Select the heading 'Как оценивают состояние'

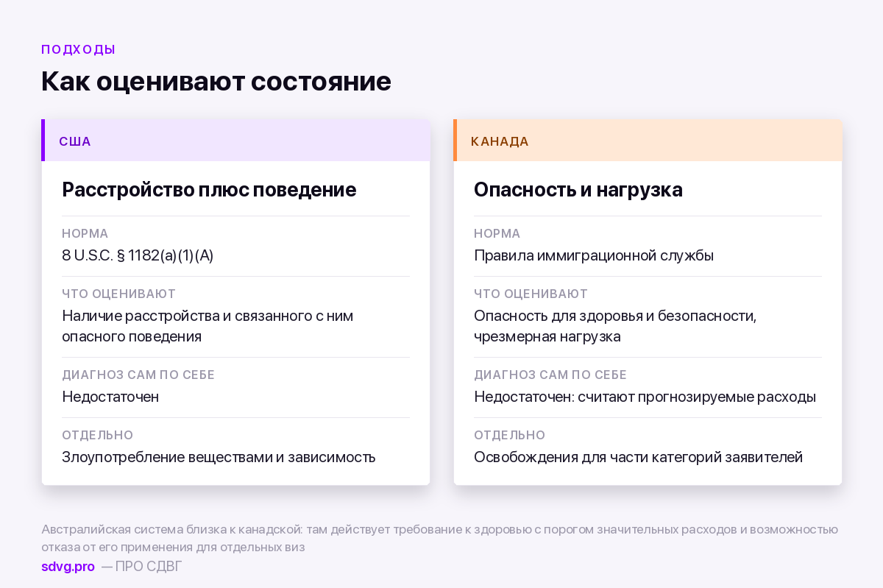tap(216, 81)
